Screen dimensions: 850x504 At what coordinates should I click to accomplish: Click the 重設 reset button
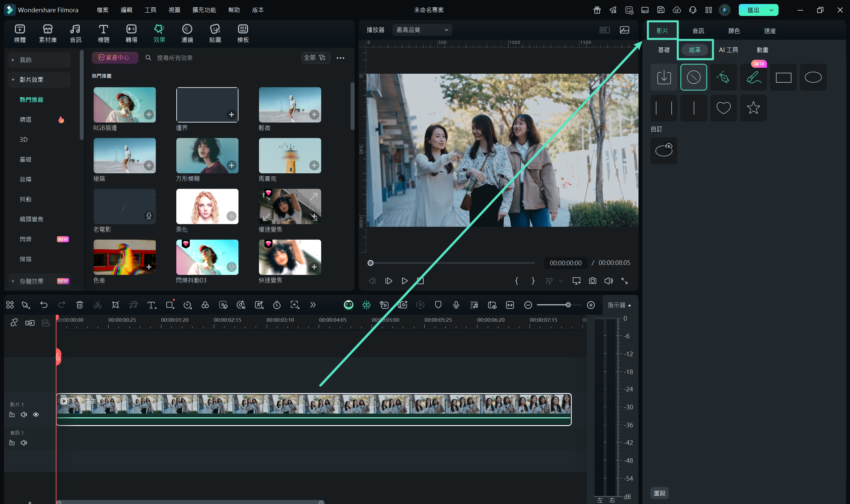click(x=659, y=493)
